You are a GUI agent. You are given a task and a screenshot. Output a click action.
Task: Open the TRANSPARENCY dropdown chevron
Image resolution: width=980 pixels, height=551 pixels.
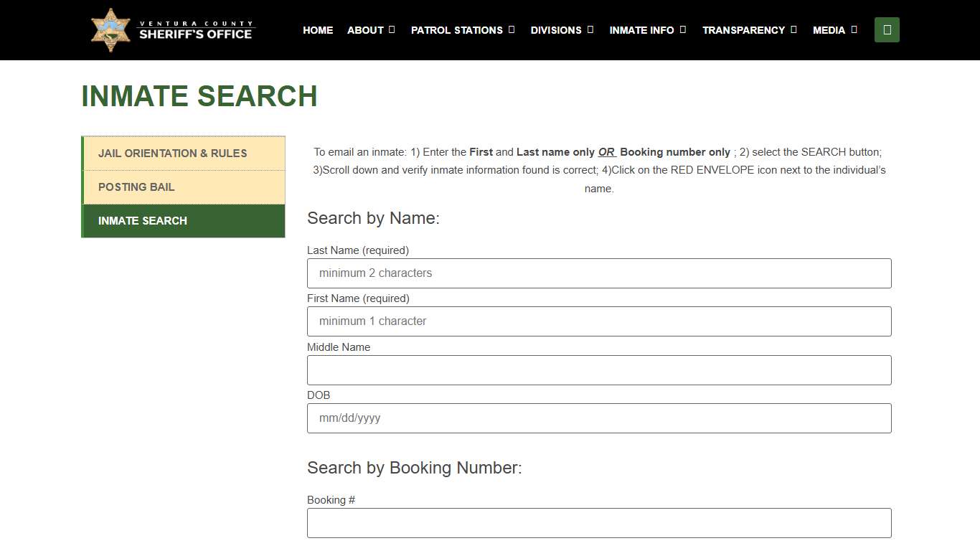[794, 29]
